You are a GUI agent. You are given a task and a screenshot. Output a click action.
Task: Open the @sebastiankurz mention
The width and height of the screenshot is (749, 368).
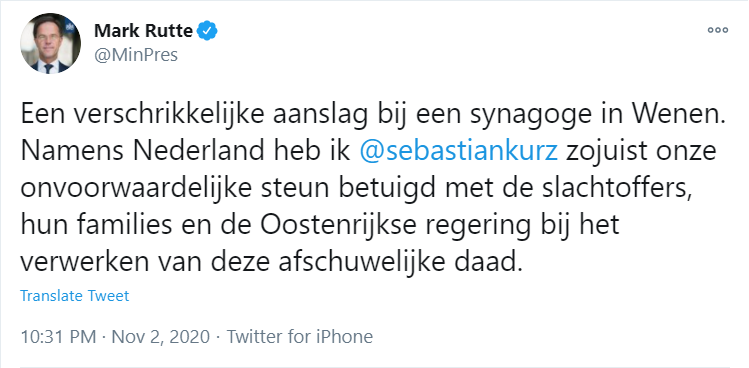click(458, 151)
